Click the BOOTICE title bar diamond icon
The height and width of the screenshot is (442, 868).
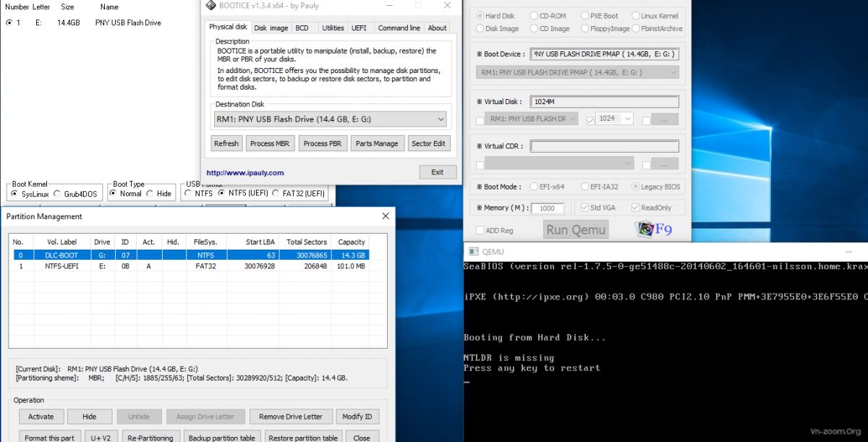[x=210, y=6]
